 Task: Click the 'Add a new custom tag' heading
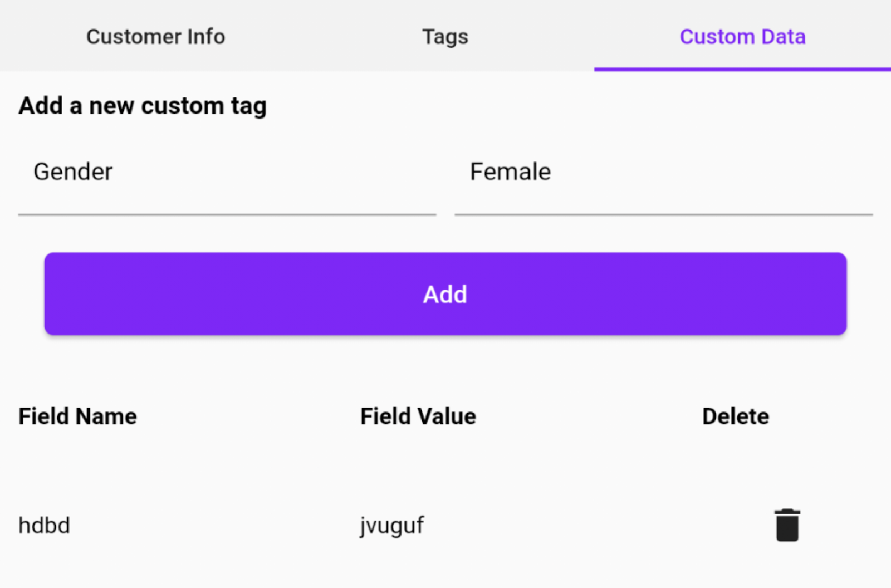point(143,106)
